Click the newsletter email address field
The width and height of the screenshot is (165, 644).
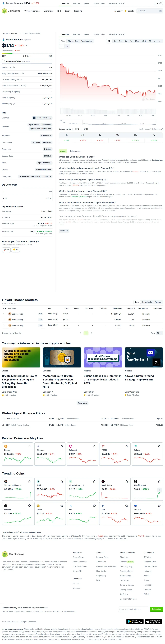point(134,609)
